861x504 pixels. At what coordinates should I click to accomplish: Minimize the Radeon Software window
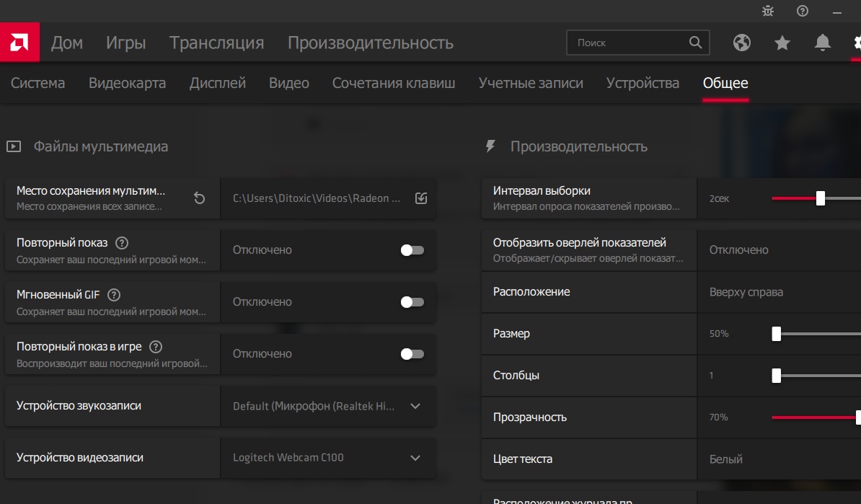pyautogui.click(x=836, y=12)
